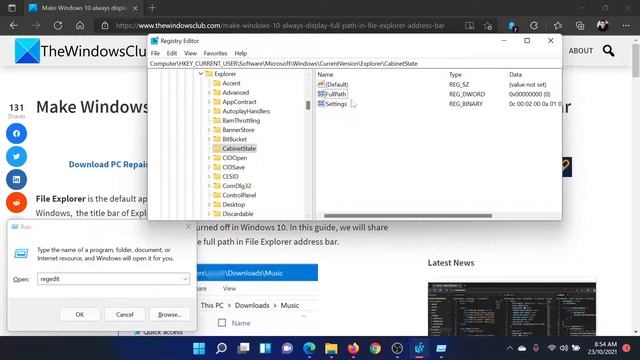Click Browse... in the Run dialog
The width and height of the screenshot is (640, 360).
click(169, 314)
